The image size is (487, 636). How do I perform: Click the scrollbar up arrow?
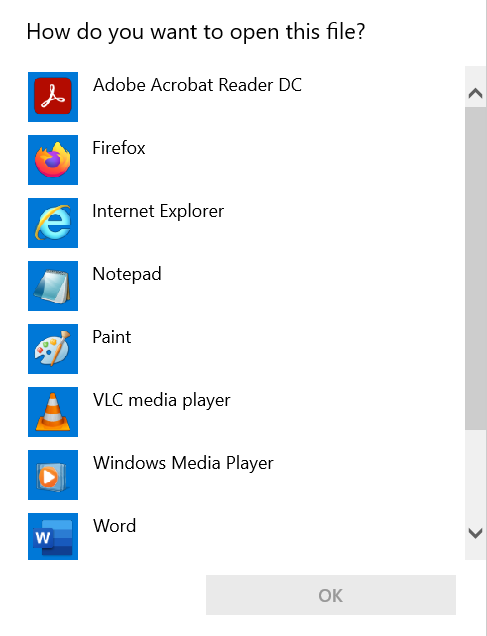[x=475, y=94]
